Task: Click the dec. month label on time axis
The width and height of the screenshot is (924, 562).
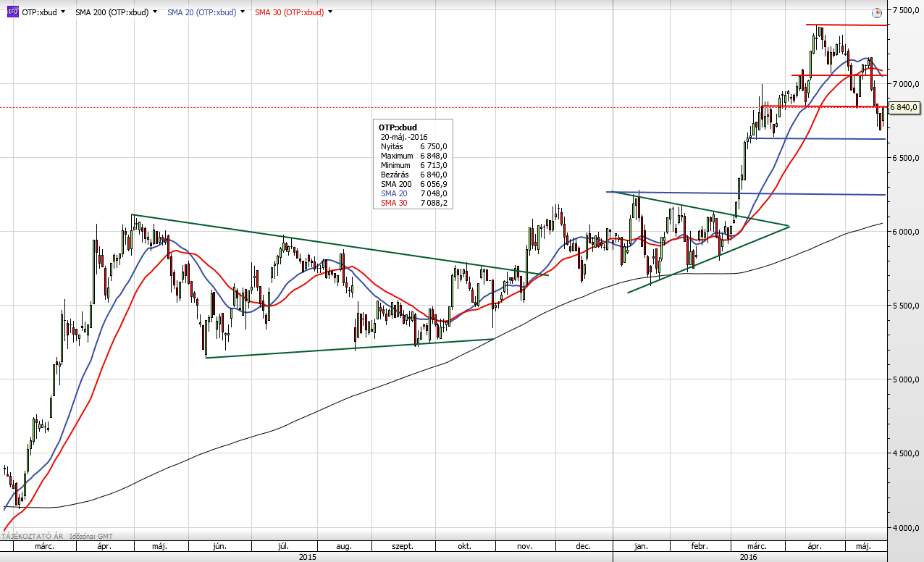Action: 583,546
